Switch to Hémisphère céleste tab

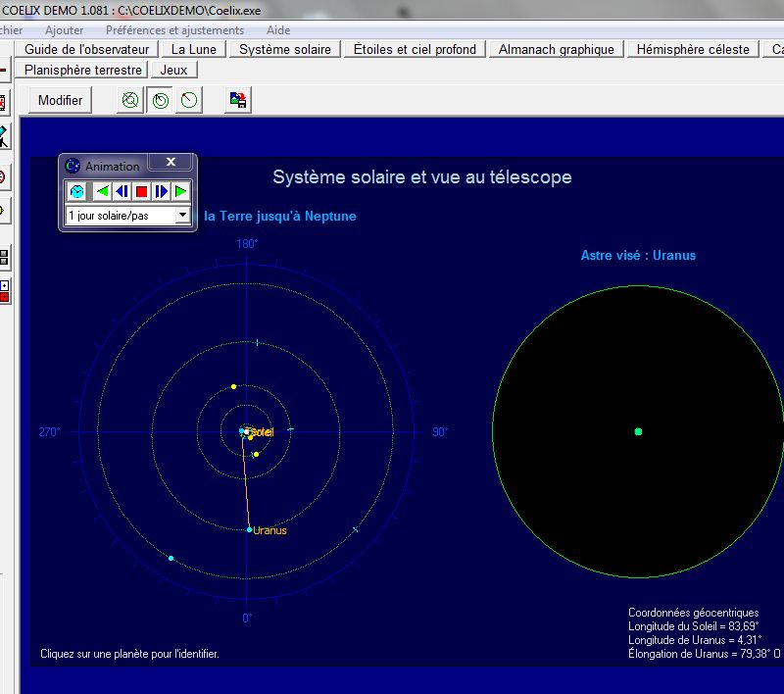coord(693,49)
